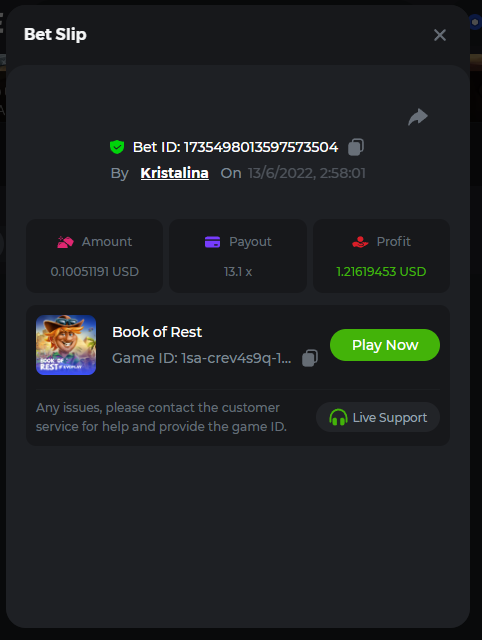Click the red Profit icon
Viewport: 482px width, 640px height.
pyautogui.click(x=360, y=242)
